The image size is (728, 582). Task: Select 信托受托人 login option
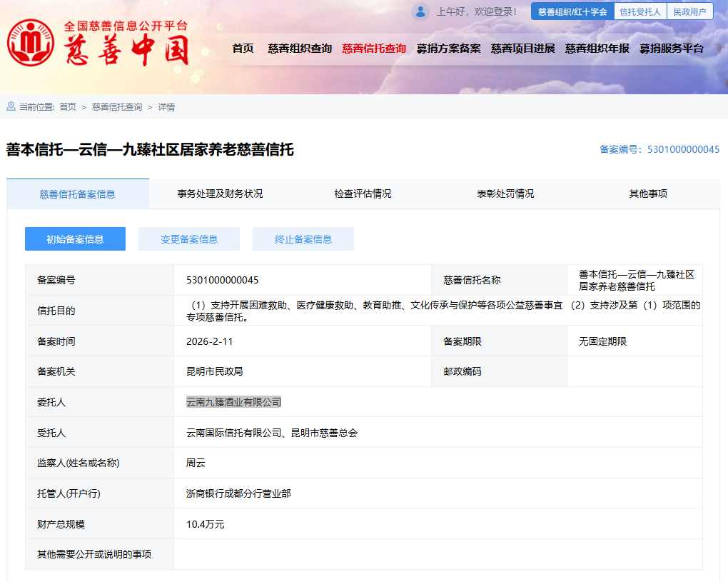640,11
